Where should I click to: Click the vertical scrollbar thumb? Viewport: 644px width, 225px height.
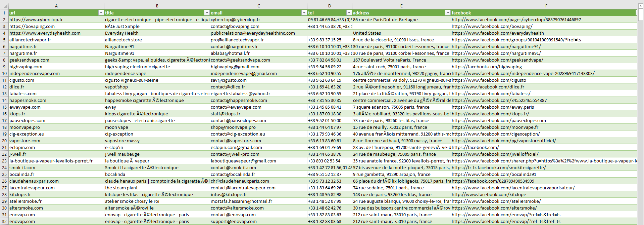point(641,15)
